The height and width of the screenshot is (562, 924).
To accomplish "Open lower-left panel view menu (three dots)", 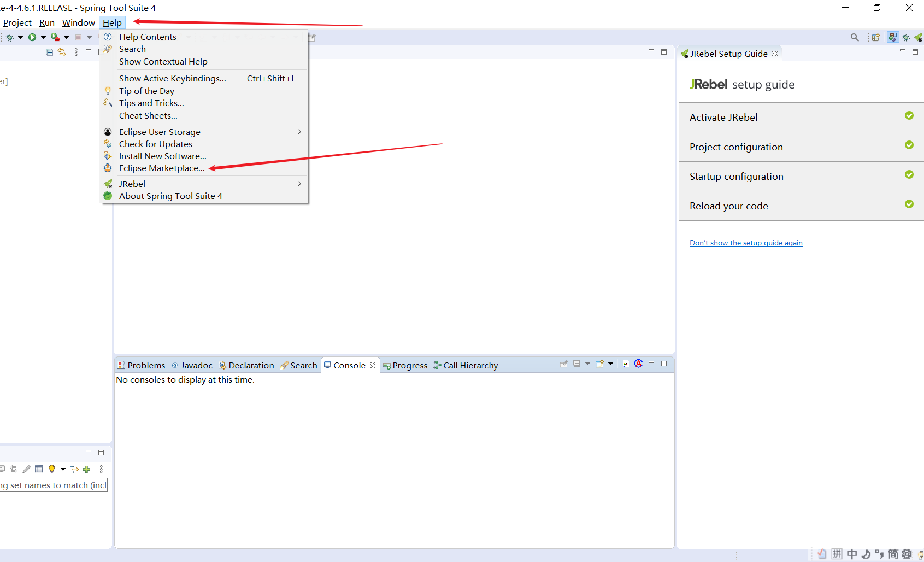I will tap(101, 469).
